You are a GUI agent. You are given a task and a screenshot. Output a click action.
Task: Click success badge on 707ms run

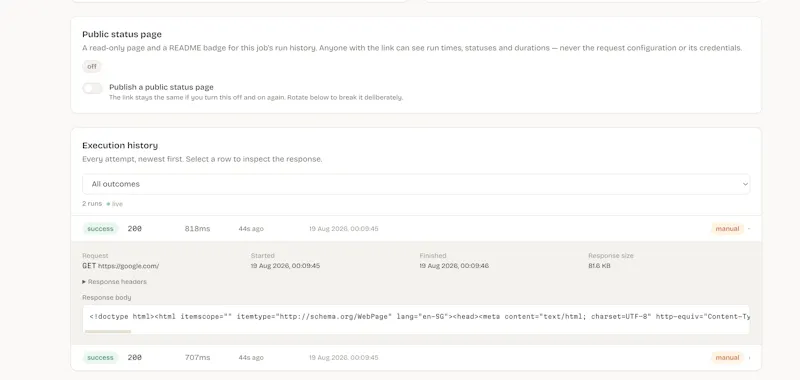tap(101, 358)
